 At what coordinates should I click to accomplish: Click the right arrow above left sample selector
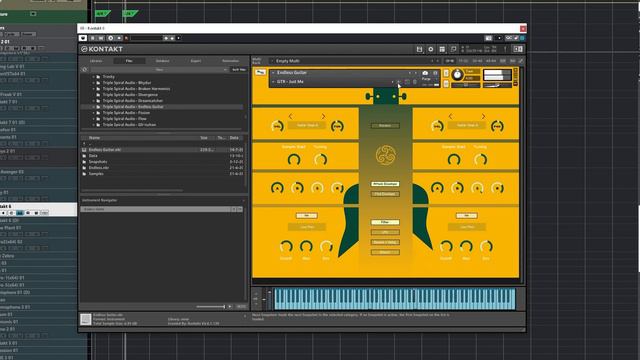point(323,116)
